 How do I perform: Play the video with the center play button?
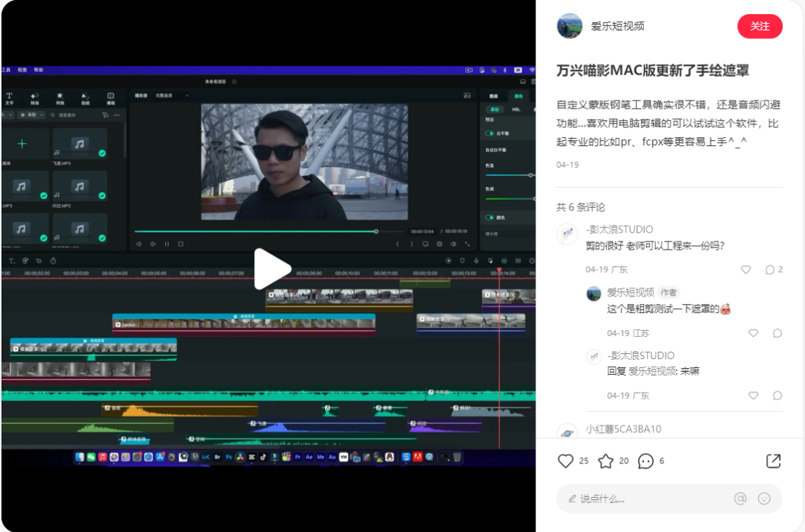click(x=271, y=269)
